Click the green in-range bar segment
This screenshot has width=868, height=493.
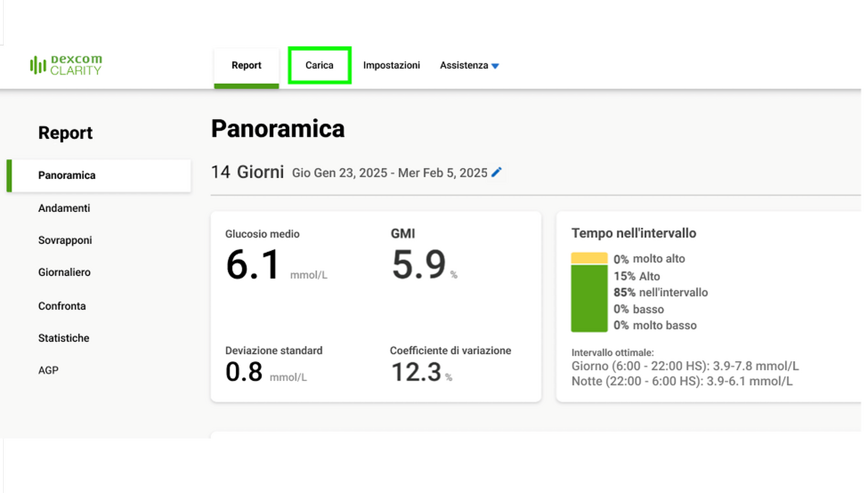[589, 298]
